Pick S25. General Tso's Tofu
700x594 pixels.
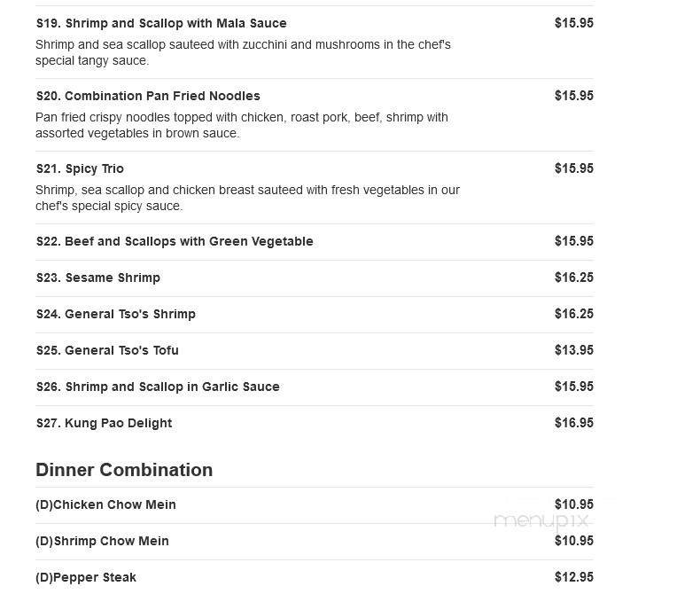[107, 350]
